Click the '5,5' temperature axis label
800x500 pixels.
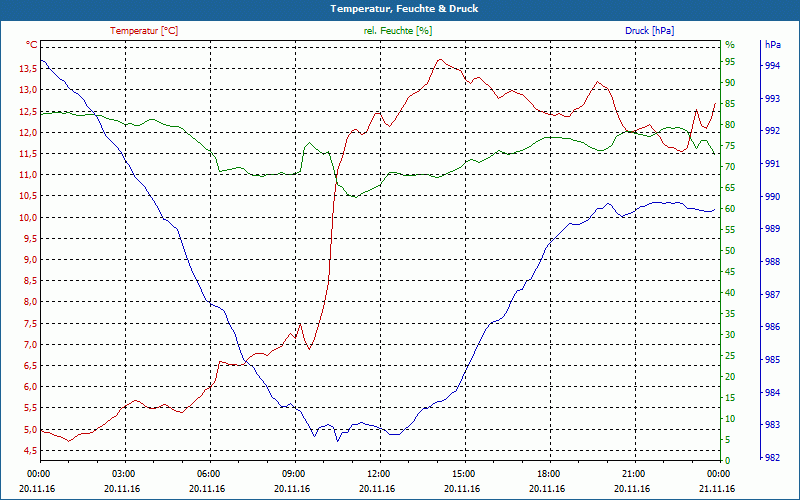click(30, 408)
